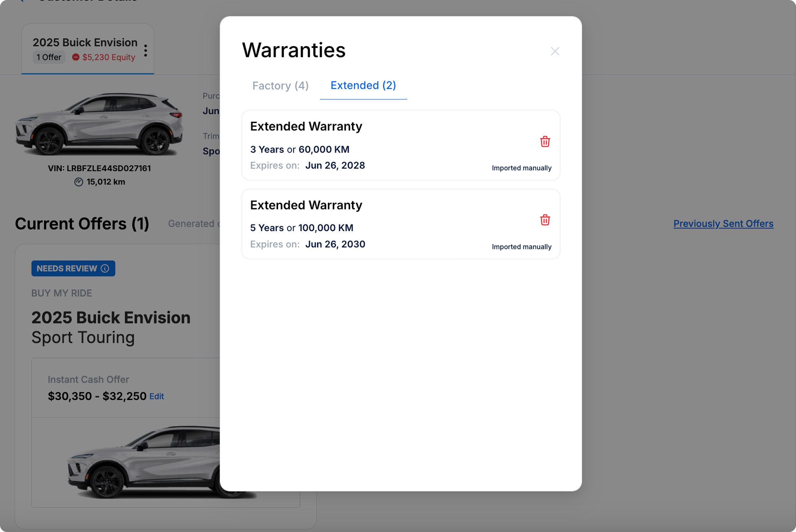
Task: Switch to the Factory (4) tab
Action: (x=280, y=85)
